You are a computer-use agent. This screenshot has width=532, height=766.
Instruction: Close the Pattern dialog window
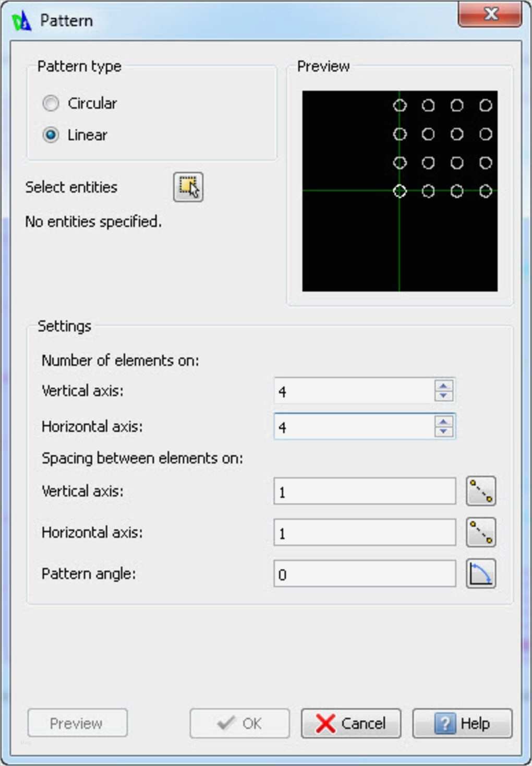pyautogui.click(x=490, y=14)
